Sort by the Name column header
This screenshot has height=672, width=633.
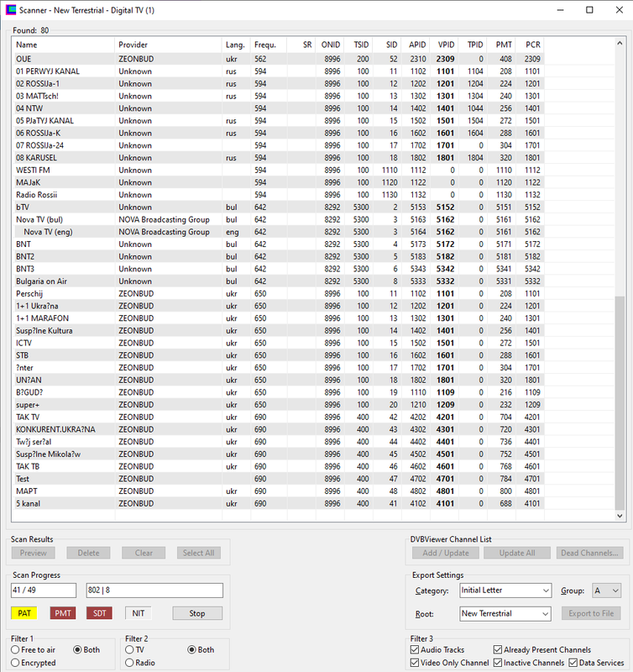[63, 45]
